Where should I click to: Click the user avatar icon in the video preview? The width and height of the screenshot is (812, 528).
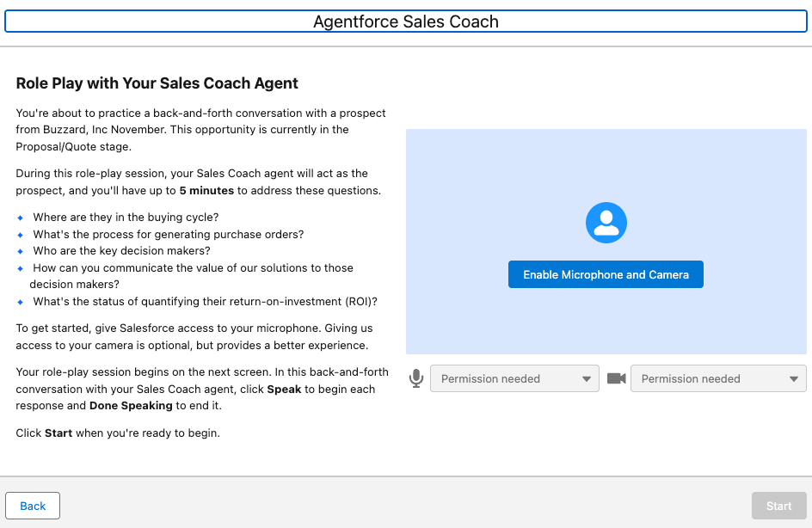coord(606,223)
